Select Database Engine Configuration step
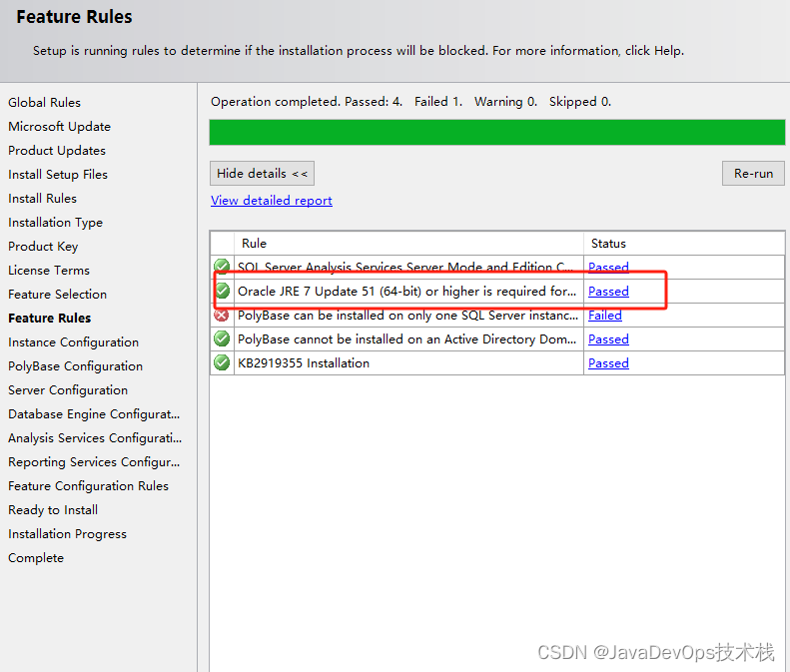This screenshot has width=790, height=672. (94, 414)
